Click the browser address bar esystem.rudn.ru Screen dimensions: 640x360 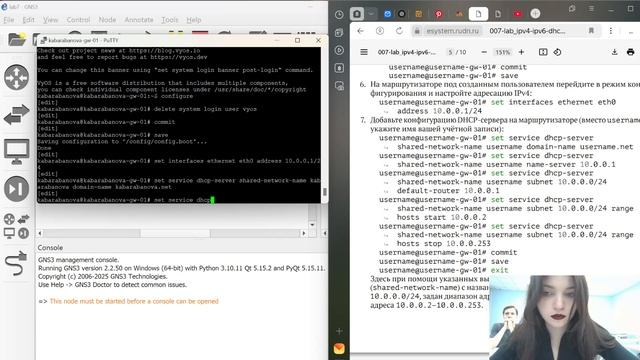pos(453,31)
